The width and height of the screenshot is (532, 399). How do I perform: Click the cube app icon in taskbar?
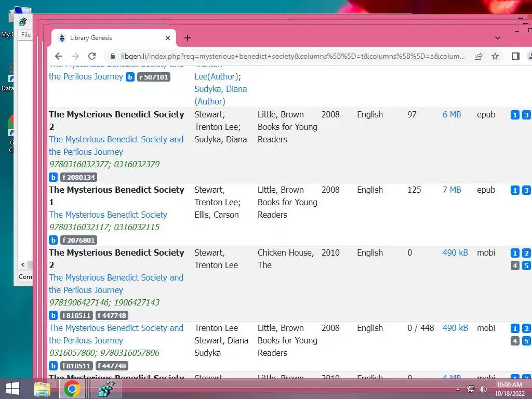[106, 389]
